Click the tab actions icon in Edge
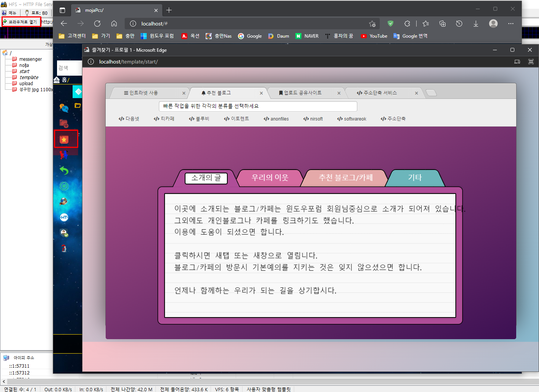Image resolution: width=539 pixels, height=392 pixels. [62, 10]
